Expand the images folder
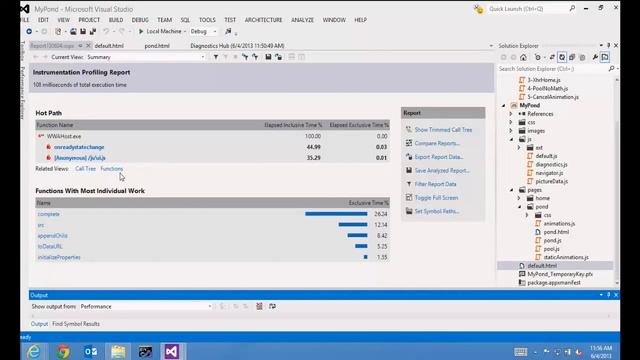 511,131
